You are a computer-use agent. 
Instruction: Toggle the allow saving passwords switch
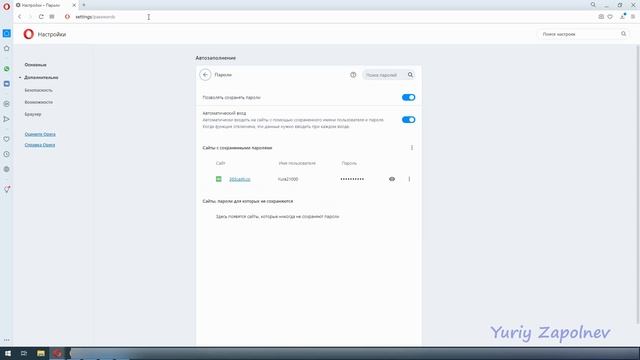click(x=408, y=98)
